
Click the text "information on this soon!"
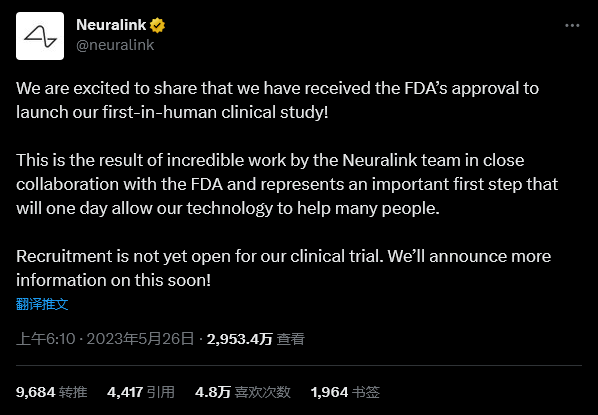(x=113, y=280)
